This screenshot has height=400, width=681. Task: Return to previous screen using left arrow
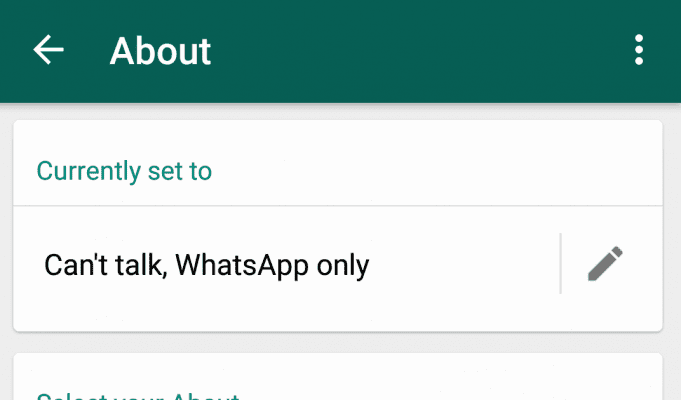pyautogui.click(x=48, y=50)
